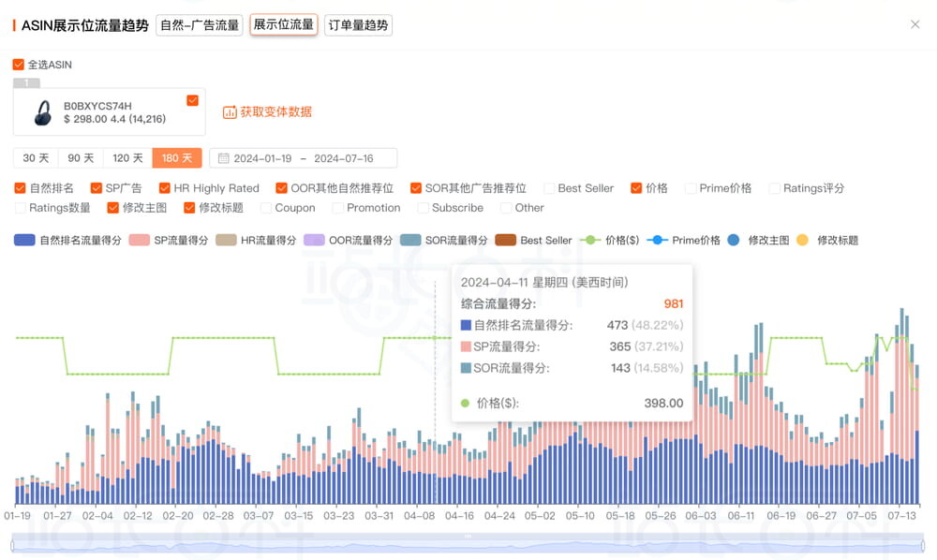Disable the SP广告 checkbox

pyautogui.click(x=96, y=188)
